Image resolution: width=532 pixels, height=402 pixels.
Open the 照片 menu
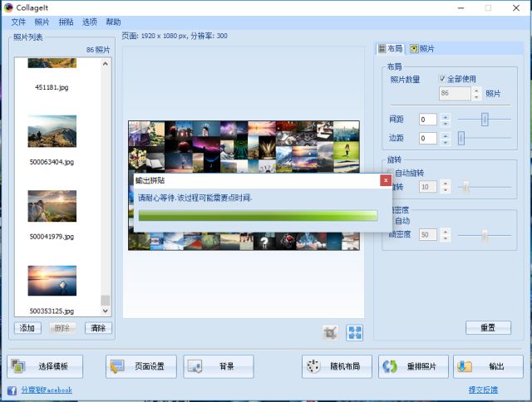(x=42, y=22)
